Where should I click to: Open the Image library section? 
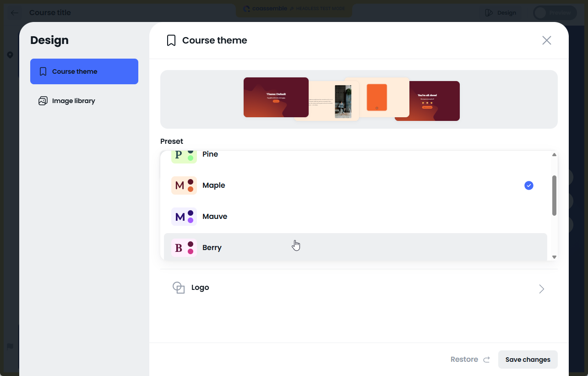84,101
